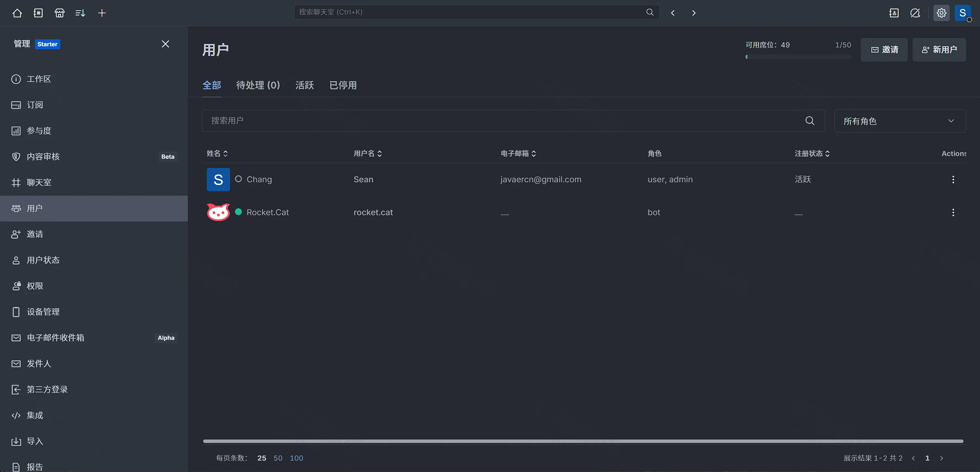Close the administration sidebar

pyautogui.click(x=165, y=44)
